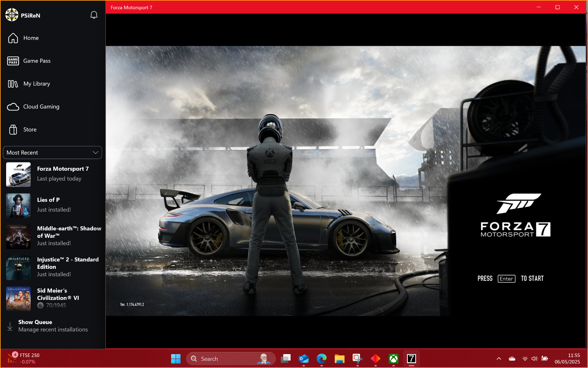Open Snipping Tool from the taskbar

coord(357,359)
